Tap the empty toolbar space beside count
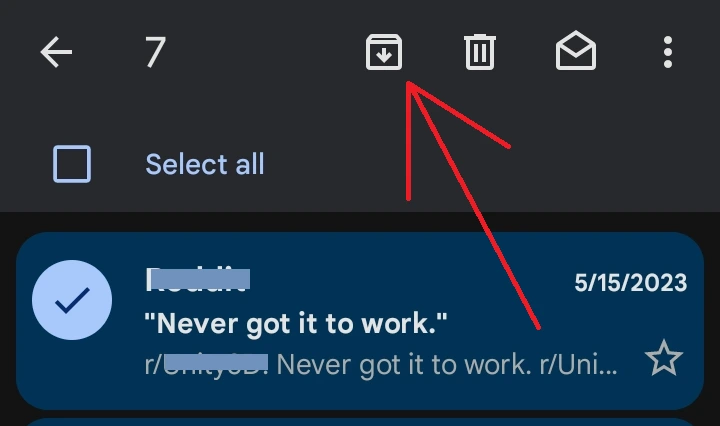The width and height of the screenshot is (720, 426). (266, 52)
